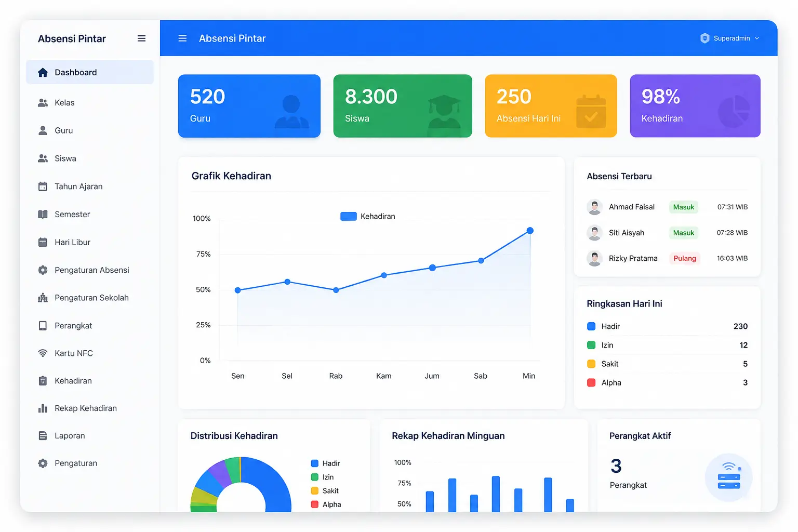The image size is (798, 532).
Task: Click the Perangkat tablet icon in sidebar
Action: [43, 326]
